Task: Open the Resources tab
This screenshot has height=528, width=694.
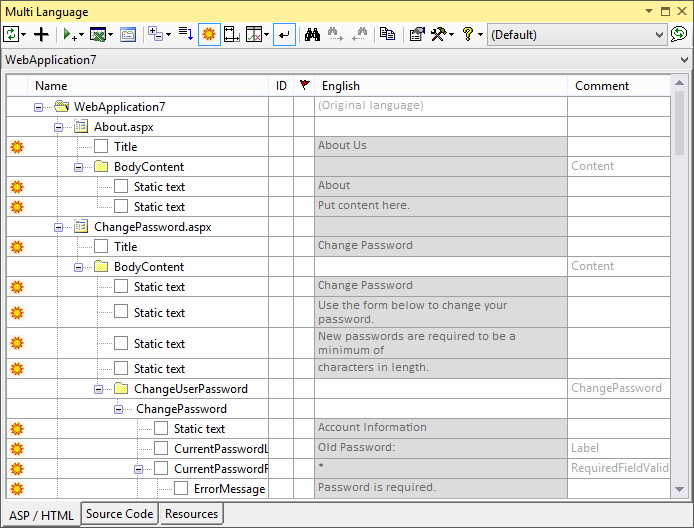Action: pos(191,514)
